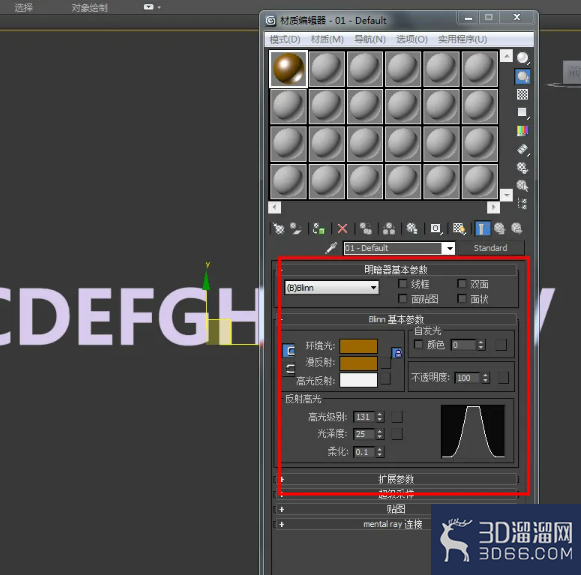Click sample slots scroll right arrow
581x575 pixels.
[x=493, y=207]
